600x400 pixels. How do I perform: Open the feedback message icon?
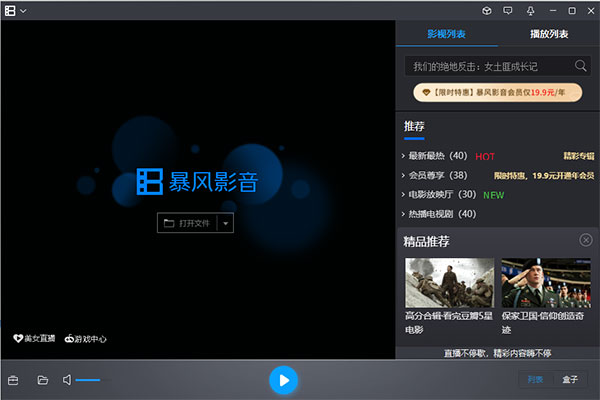[508, 11]
